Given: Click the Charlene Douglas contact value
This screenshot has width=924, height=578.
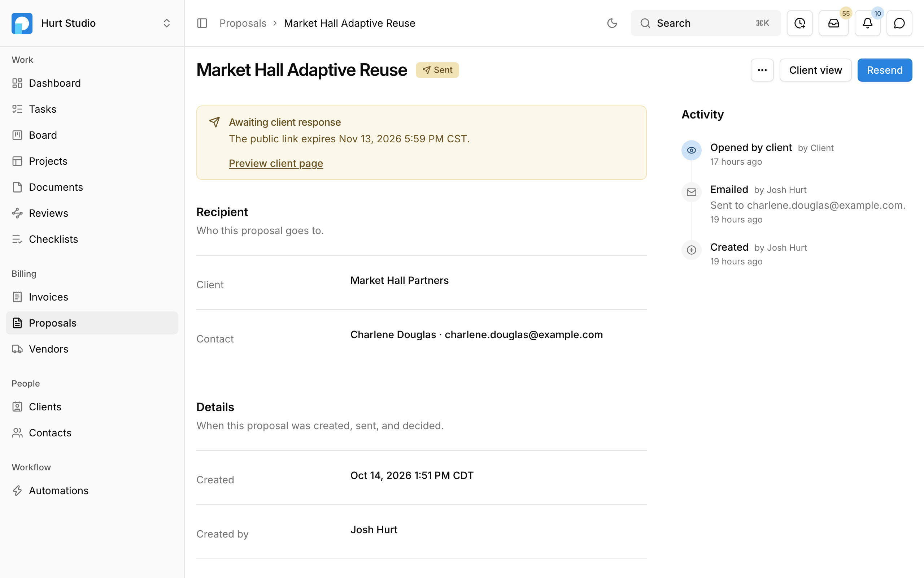Looking at the screenshot, I should click(x=476, y=335).
